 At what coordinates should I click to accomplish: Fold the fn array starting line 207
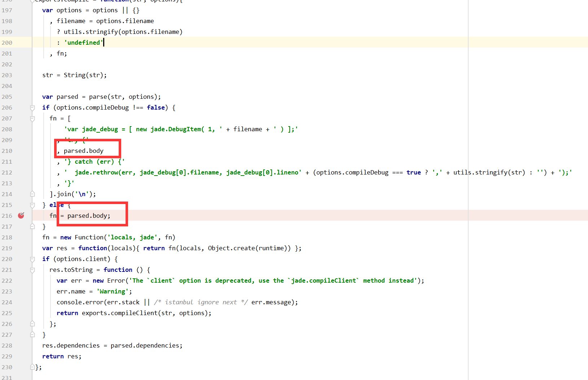pyautogui.click(x=32, y=119)
